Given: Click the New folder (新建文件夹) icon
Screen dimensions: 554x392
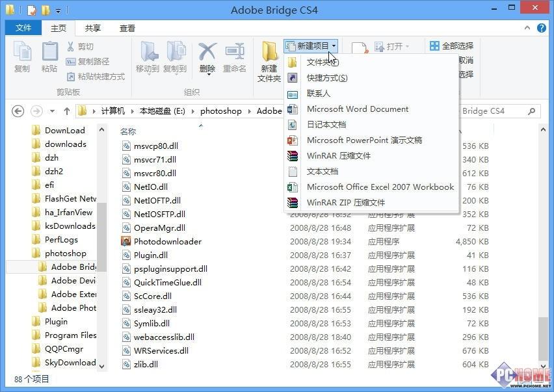Looking at the screenshot, I should pyautogui.click(x=269, y=62).
